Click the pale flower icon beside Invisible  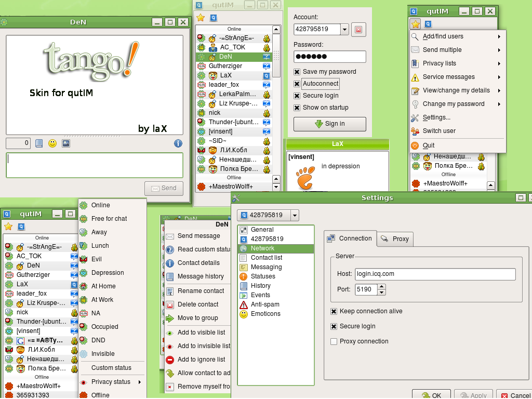click(x=84, y=354)
